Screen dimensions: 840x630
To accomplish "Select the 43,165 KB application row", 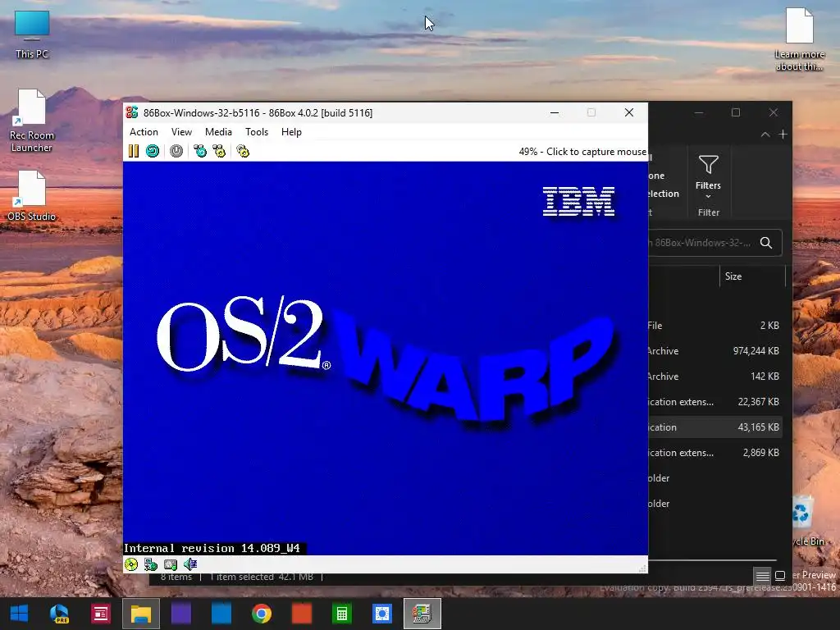I will click(x=714, y=427).
